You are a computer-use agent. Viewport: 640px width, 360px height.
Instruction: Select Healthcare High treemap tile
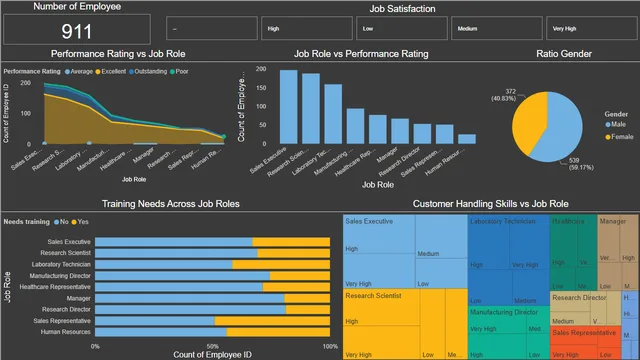tap(564, 242)
